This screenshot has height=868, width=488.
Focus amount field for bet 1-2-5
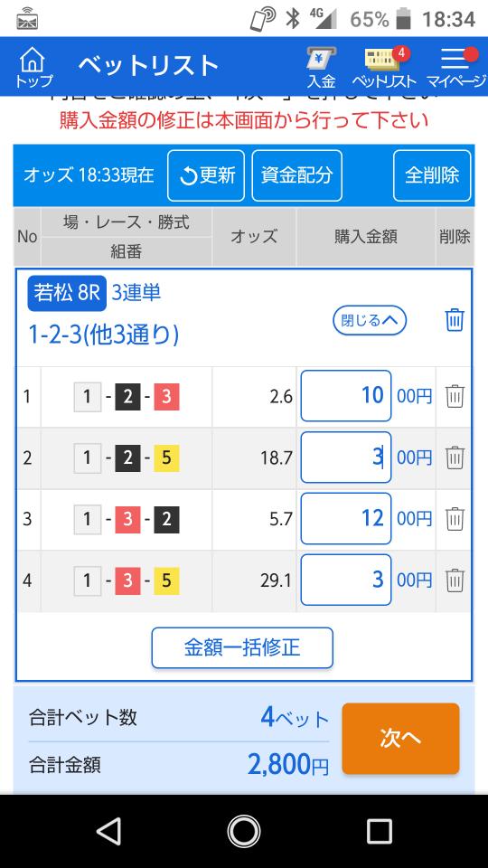346,458
